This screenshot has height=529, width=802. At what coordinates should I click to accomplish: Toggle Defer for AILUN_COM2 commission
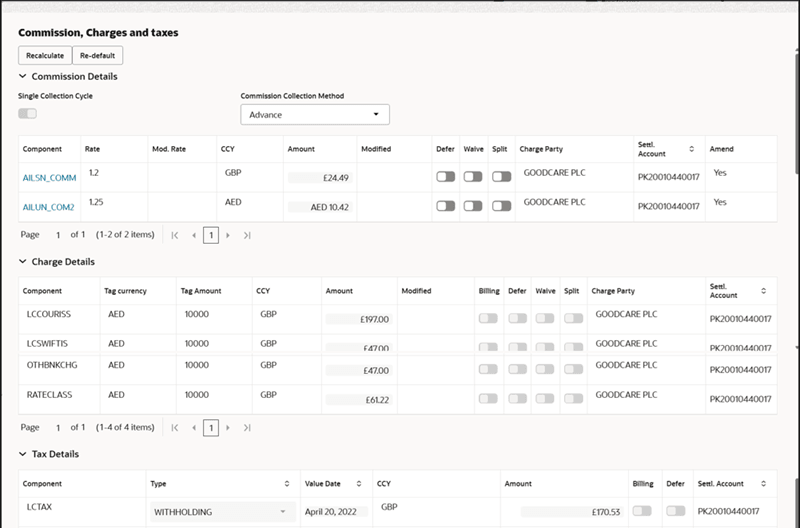tap(445, 206)
